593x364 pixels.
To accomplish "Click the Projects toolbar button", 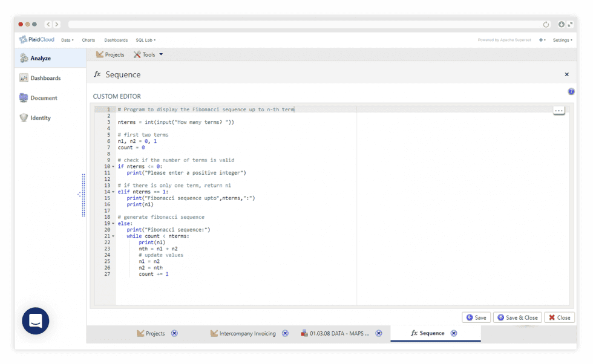I will click(110, 55).
